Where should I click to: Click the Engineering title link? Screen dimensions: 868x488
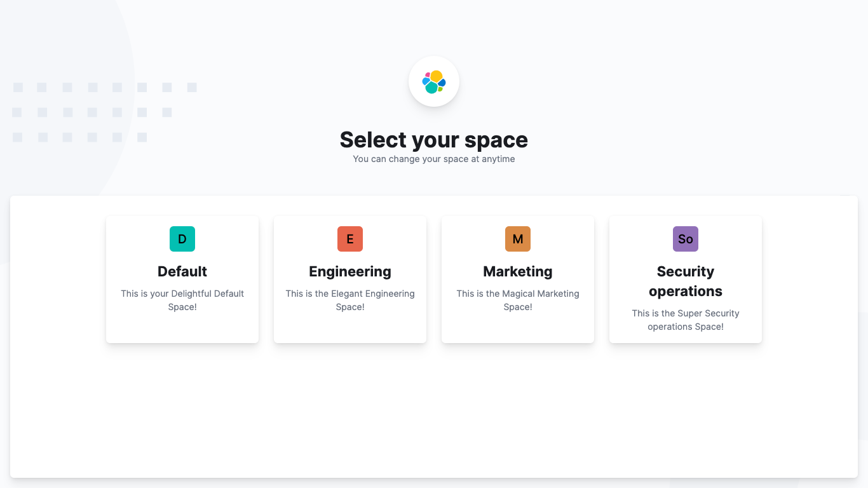(350, 271)
